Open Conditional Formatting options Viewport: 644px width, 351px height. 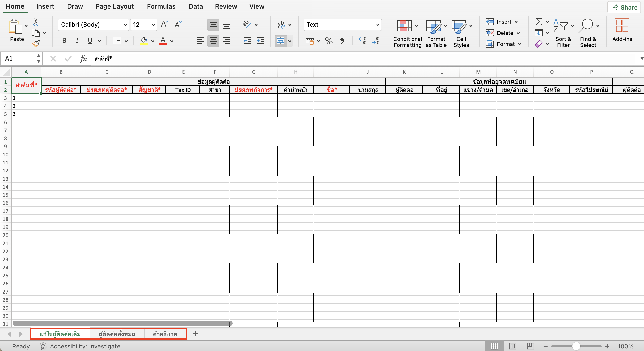[x=407, y=33]
